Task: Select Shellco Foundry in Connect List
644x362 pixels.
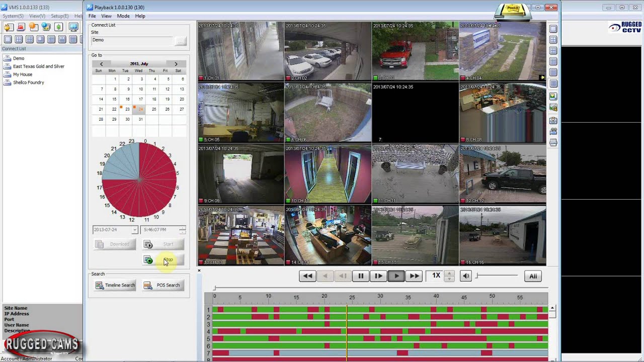Action: tap(29, 82)
